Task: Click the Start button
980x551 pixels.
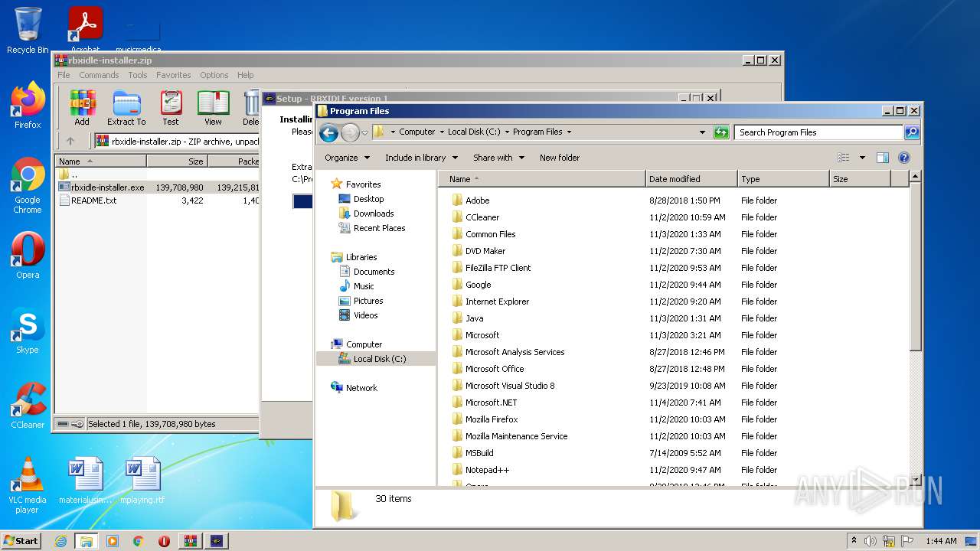Action: (x=21, y=541)
